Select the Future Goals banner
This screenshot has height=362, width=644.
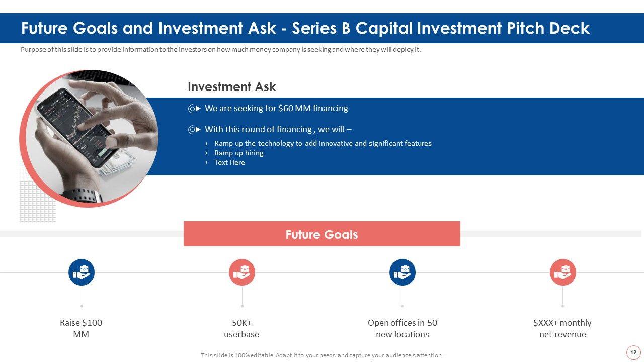(322, 234)
